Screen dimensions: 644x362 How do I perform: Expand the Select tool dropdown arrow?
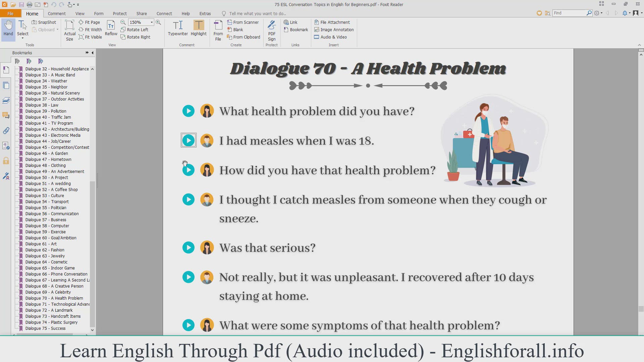click(23, 38)
